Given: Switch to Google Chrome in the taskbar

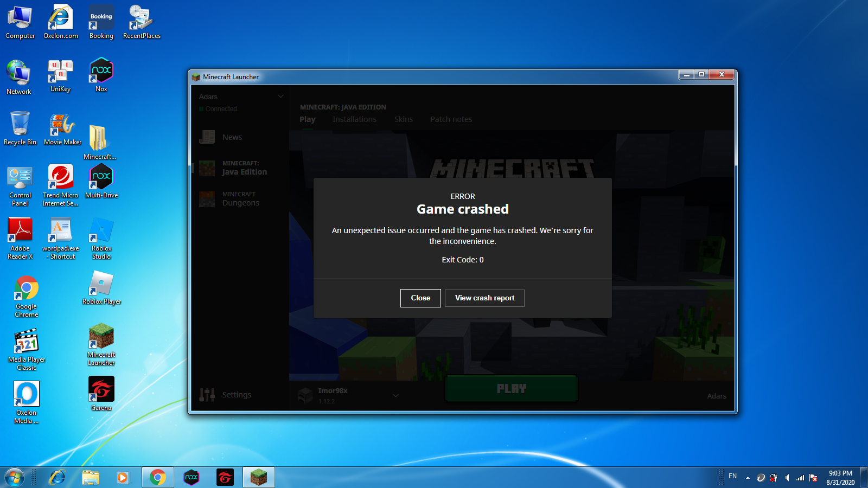Looking at the screenshot, I should (158, 478).
